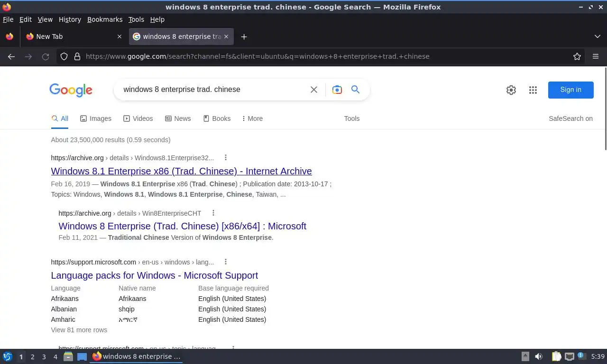Open the File menu
Image resolution: width=607 pixels, height=364 pixels.
click(x=8, y=19)
